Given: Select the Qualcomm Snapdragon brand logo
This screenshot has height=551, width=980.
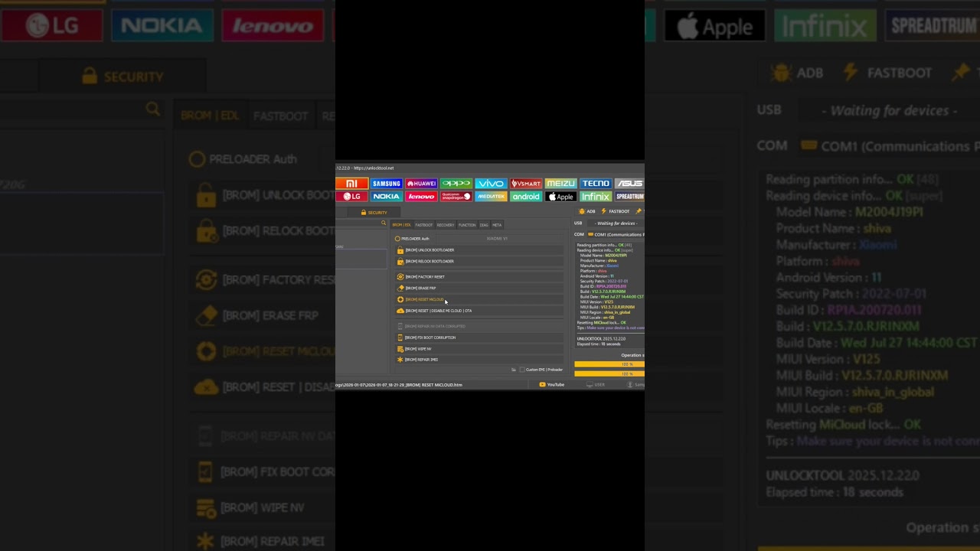Looking at the screenshot, I should (456, 197).
